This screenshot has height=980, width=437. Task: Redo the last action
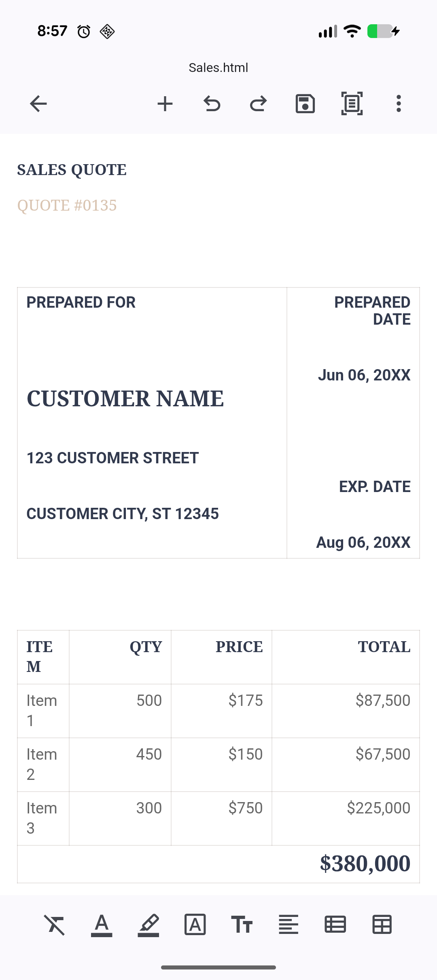click(x=258, y=104)
